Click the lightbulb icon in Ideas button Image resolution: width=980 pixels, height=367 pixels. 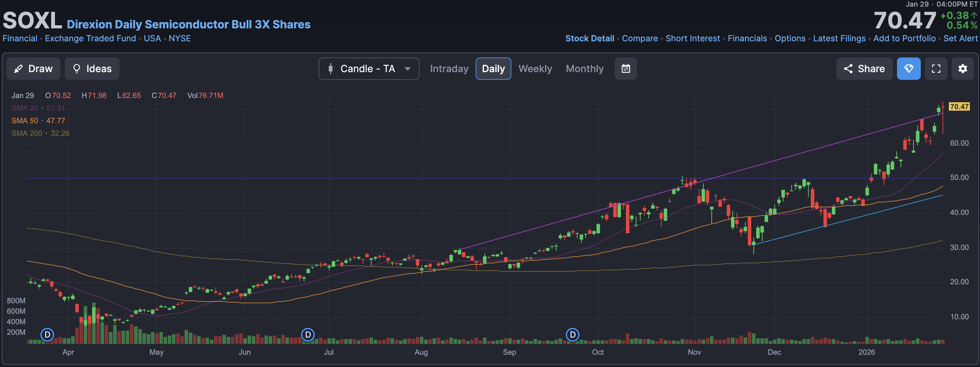[76, 68]
